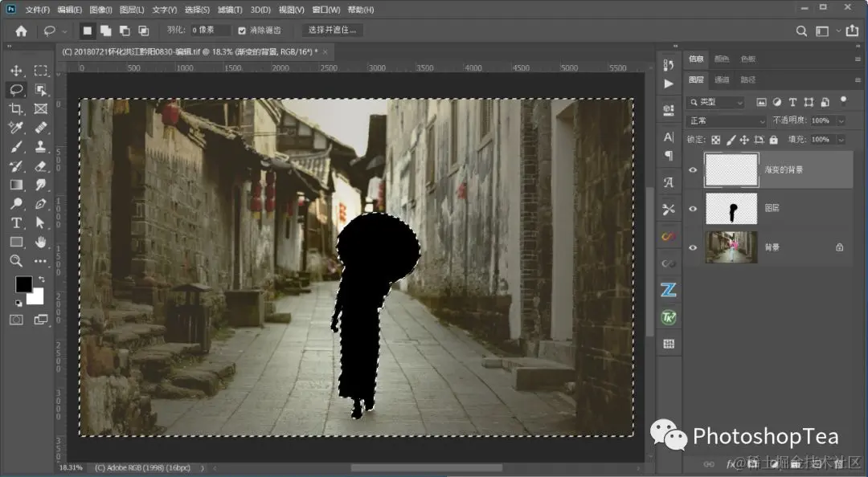Open the 正常 blend mode dropdown
Screen dimensions: 868x477
[727, 120]
